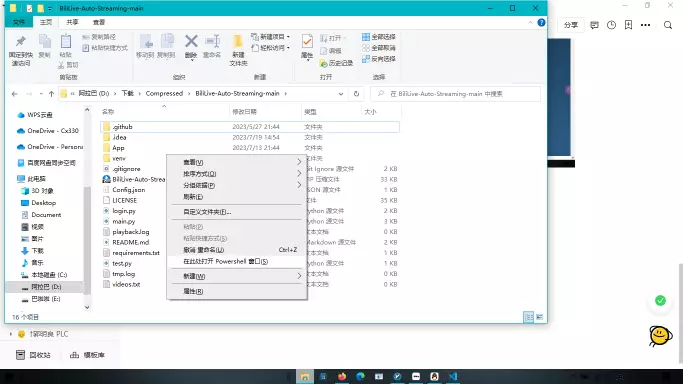
Task: Click Select all (全部选择) in ribbon
Action: 379,37
